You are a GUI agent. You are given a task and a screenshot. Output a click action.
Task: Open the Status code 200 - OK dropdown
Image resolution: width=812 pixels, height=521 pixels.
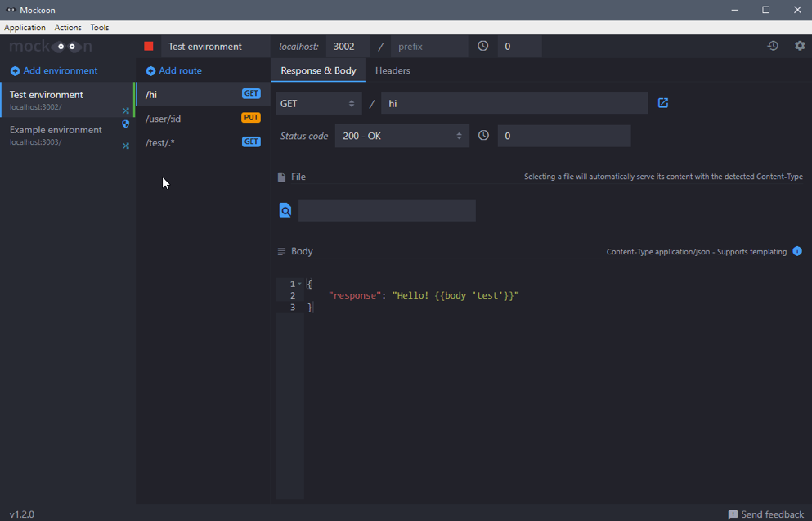coord(402,136)
